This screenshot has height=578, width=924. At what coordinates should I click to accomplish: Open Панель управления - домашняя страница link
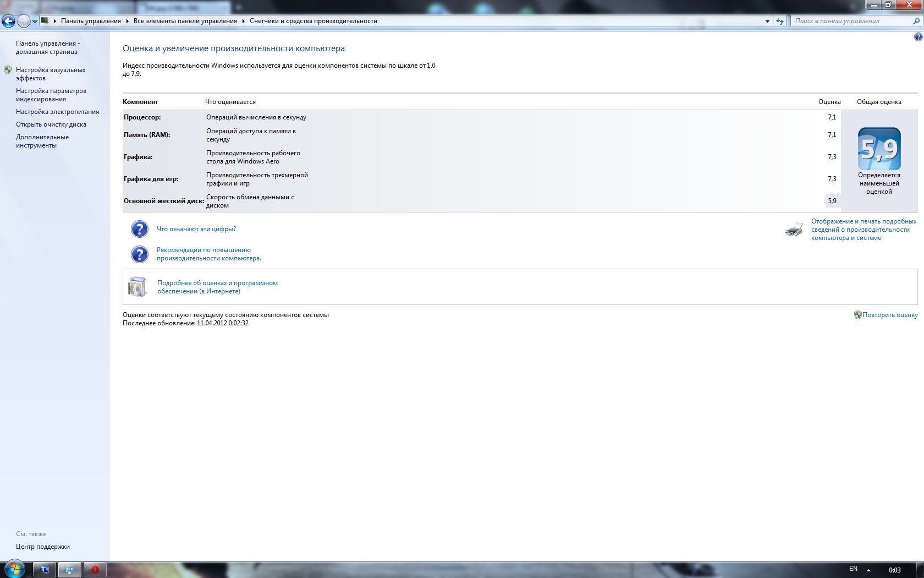(x=48, y=47)
